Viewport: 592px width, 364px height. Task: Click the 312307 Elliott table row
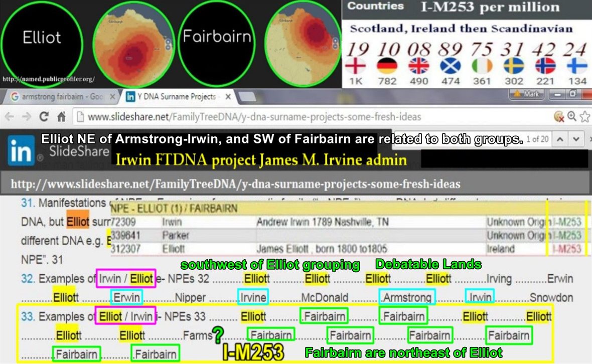(347, 249)
